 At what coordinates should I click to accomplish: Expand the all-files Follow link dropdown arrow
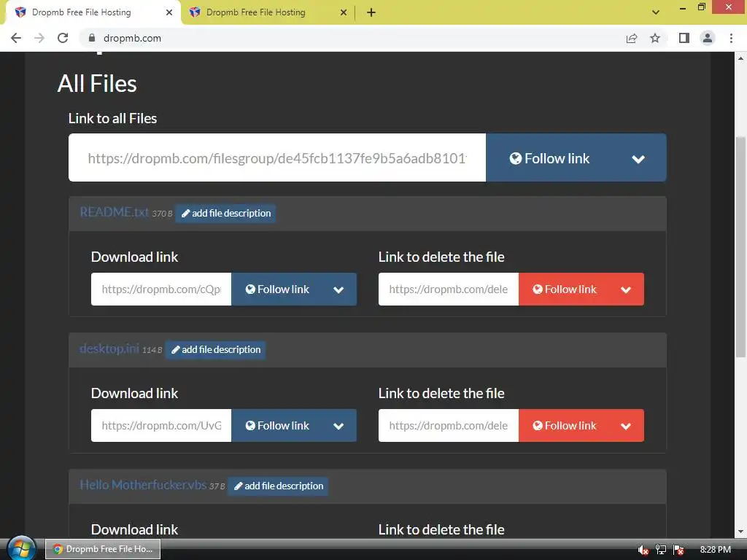[638, 158]
